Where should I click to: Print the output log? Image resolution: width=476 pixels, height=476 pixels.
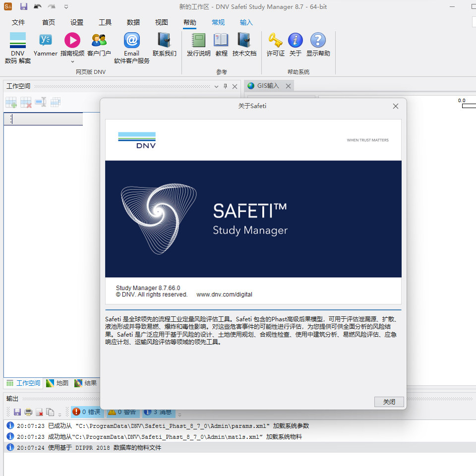28,412
